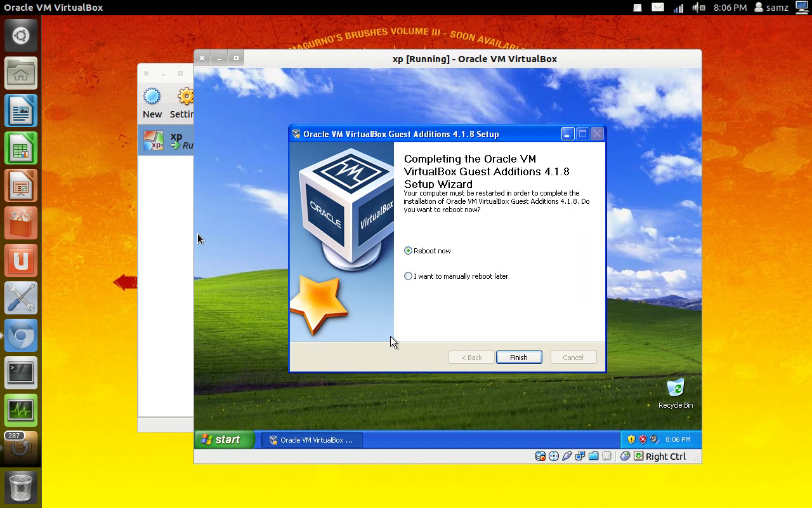Open the Windows XP start menu

coord(224,439)
